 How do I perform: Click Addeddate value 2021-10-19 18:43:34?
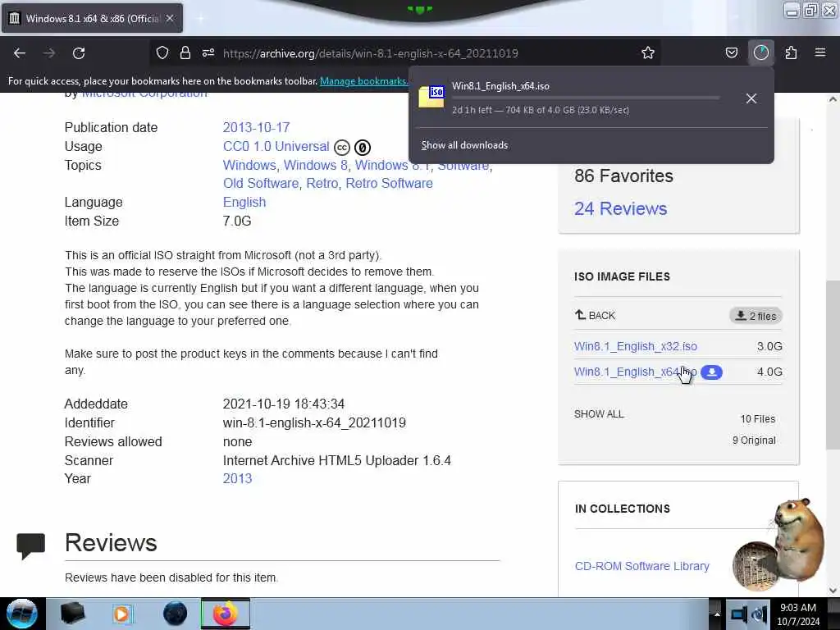pos(283,404)
